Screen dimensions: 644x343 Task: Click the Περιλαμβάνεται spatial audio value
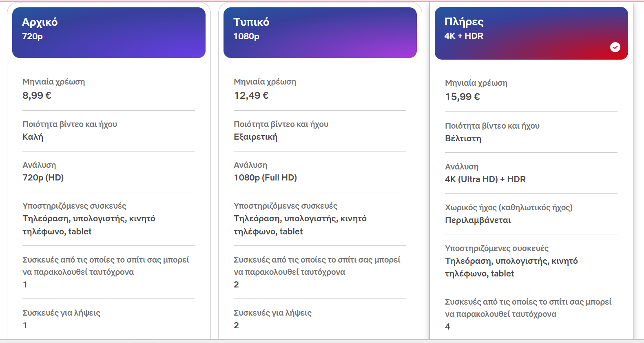coord(478,220)
